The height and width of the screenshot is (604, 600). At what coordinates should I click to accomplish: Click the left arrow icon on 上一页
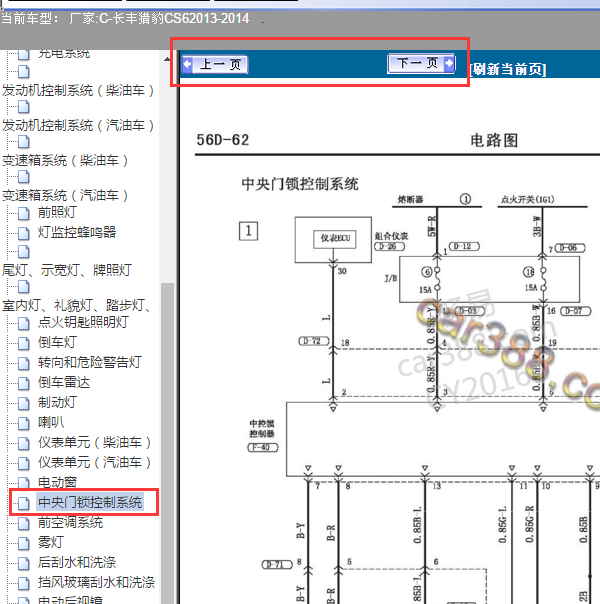tap(188, 64)
